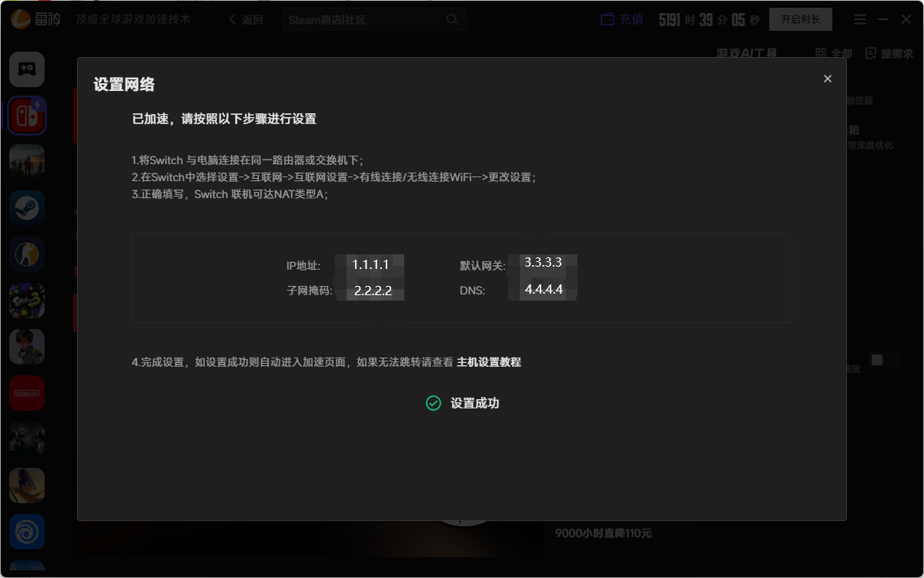Click the 提需求 feedback option

pyautogui.click(x=889, y=53)
